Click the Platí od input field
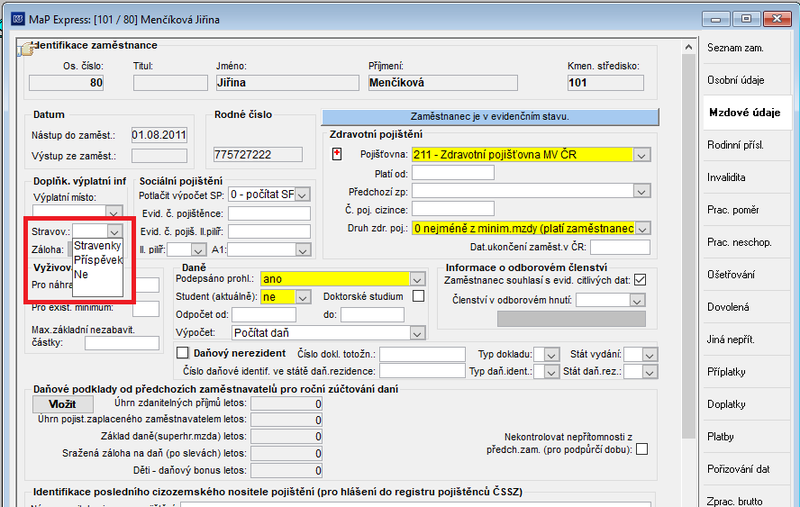800x507 pixels. pyautogui.click(x=453, y=173)
